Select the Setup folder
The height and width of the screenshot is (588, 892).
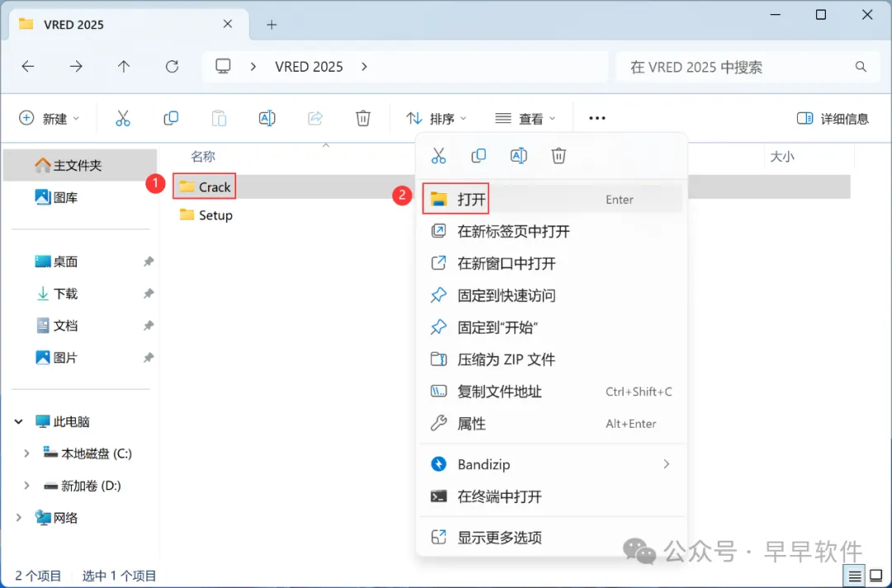[x=206, y=215]
